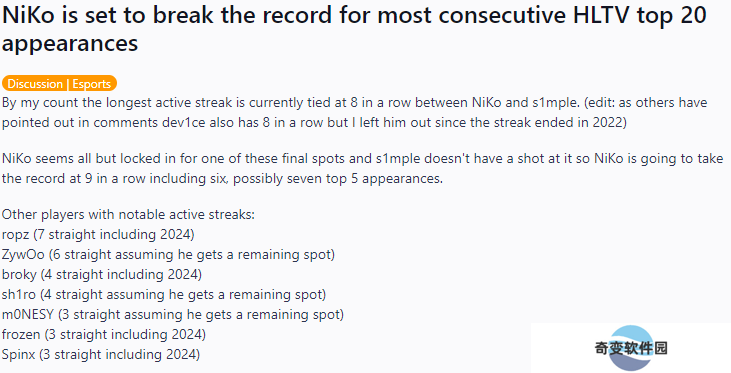This screenshot has height=373, width=731.
Task: Click the ZywOo streak line
Action: point(168,255)
